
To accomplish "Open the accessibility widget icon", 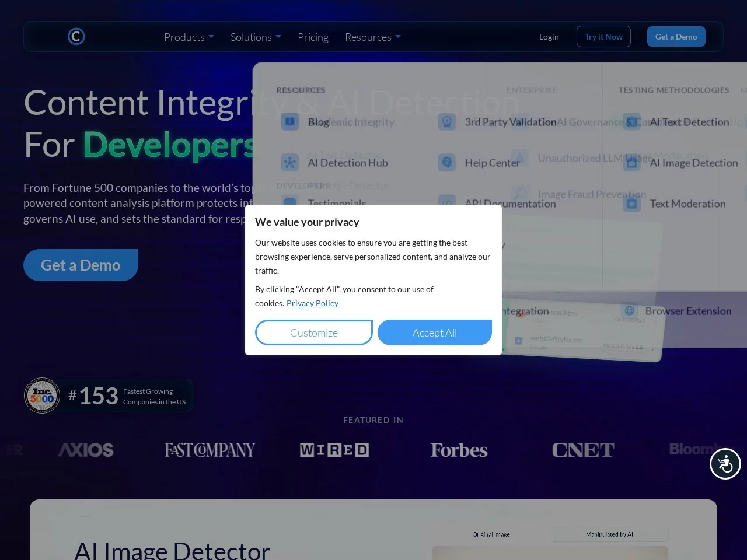I will (x=725, y=464).
